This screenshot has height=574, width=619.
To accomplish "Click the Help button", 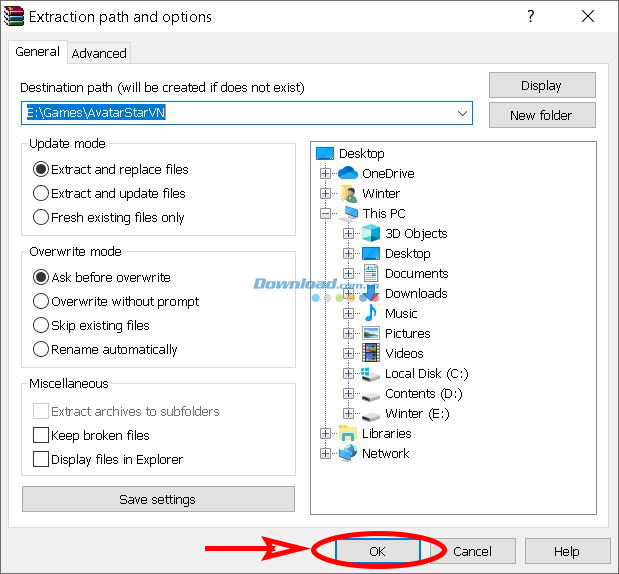I will tap(567, 551).
